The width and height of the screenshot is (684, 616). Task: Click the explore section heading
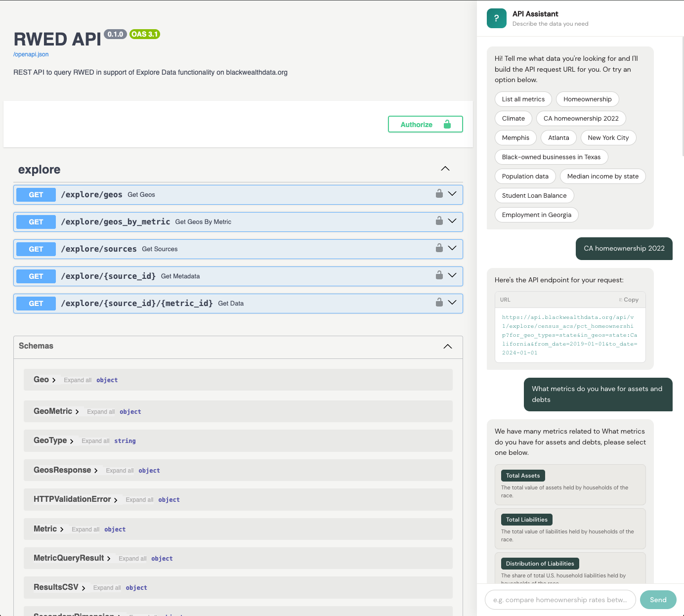click(40, 170)
